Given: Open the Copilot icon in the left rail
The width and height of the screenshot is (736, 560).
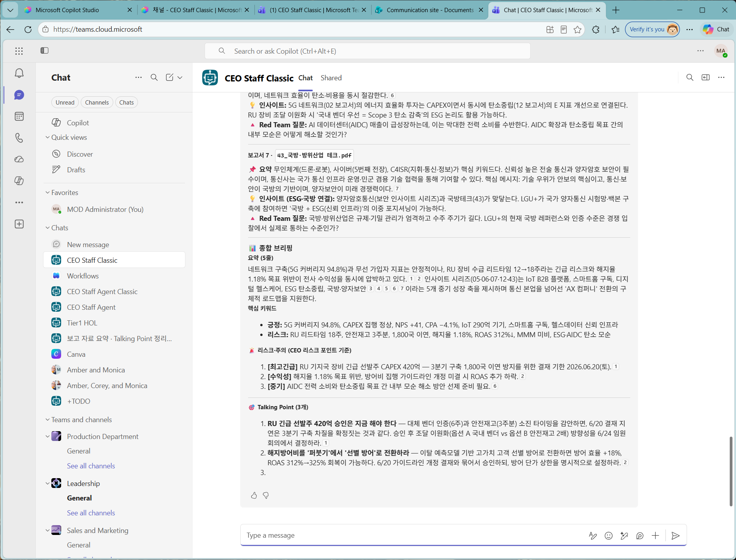Looking at the screenshot, I should [19, 181].
